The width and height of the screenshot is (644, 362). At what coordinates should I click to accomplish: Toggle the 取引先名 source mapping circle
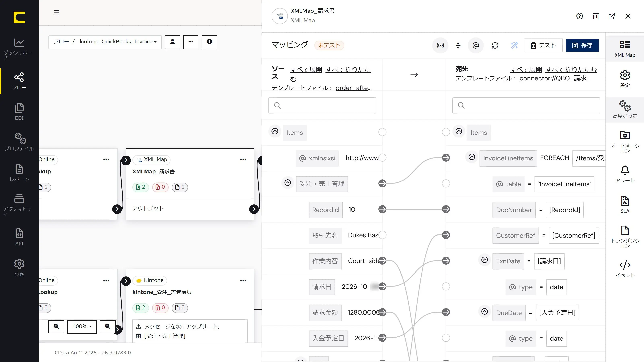click(382, 235)
